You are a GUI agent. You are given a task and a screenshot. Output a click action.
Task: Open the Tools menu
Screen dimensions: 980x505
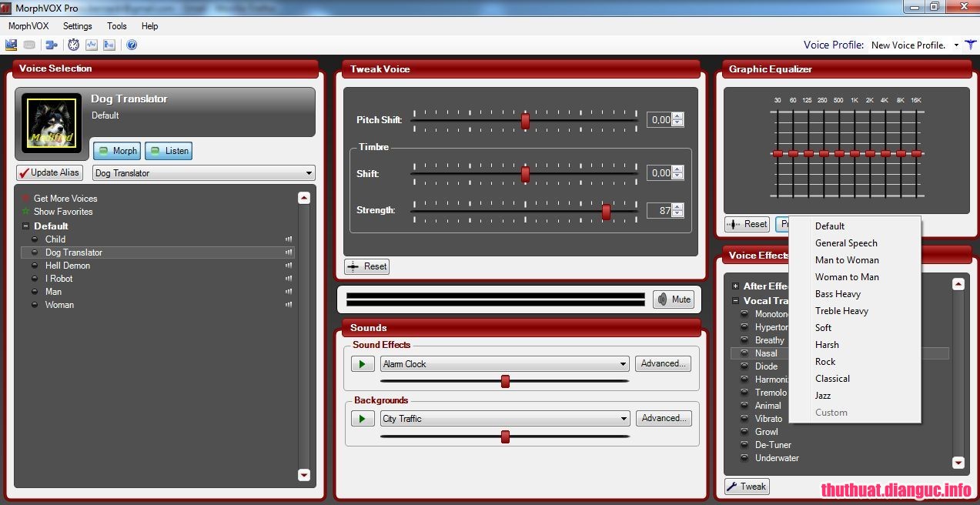pyautogui.click(x=117, y=26)
